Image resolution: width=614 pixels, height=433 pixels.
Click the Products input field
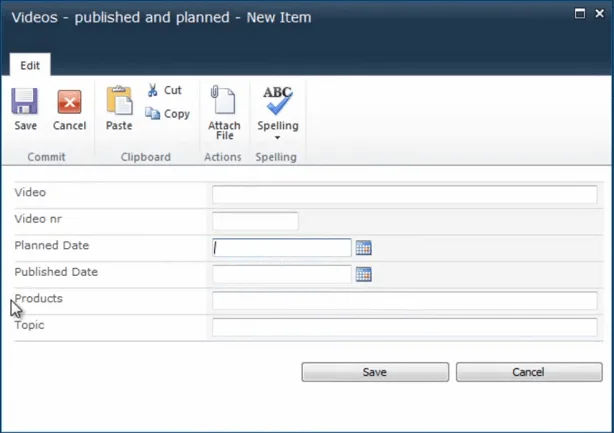(x=404, y=301)
